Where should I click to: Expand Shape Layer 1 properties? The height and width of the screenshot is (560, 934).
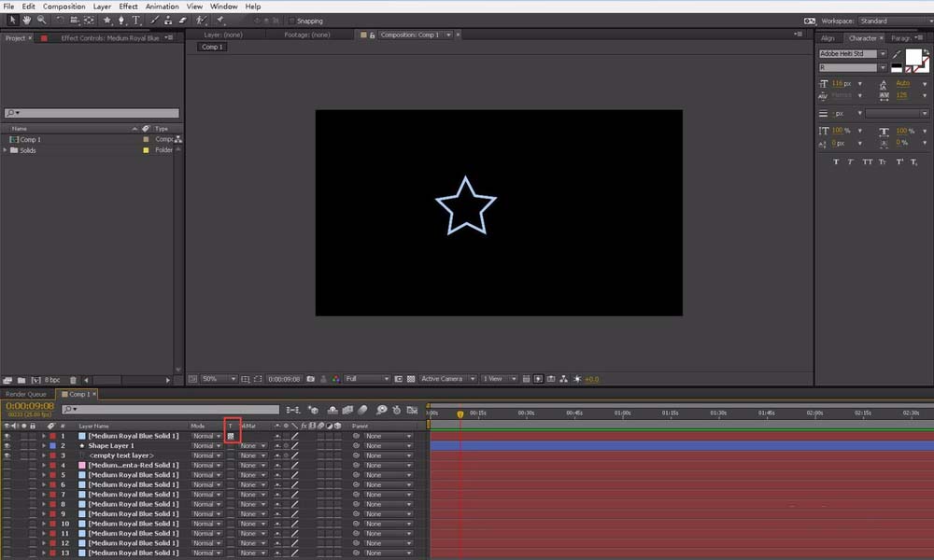click(44, 446)
